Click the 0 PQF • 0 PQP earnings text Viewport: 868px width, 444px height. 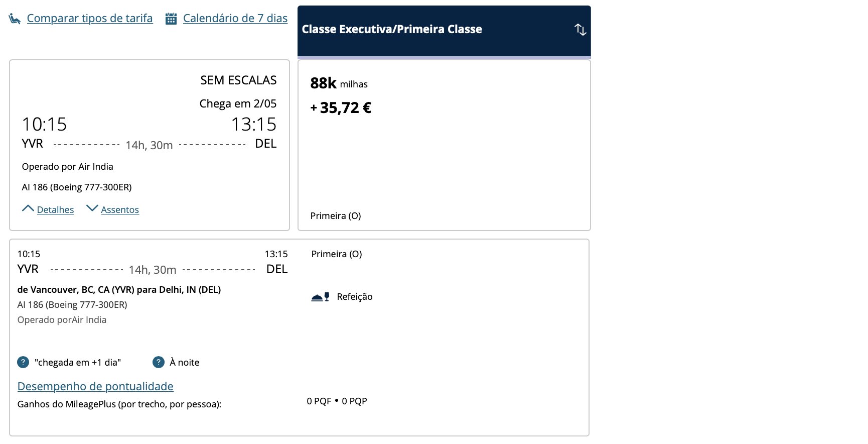coord(337,401)
